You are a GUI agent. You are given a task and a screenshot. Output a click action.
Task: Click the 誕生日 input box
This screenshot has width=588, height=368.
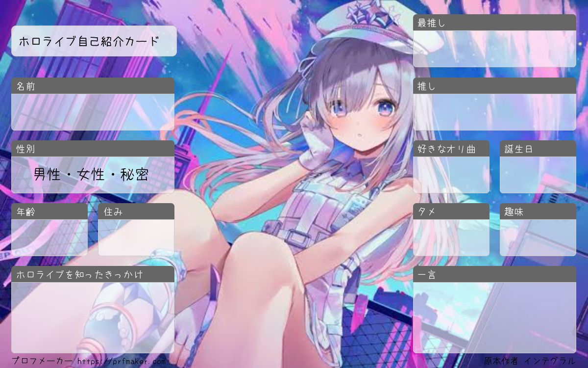[538, 175]
